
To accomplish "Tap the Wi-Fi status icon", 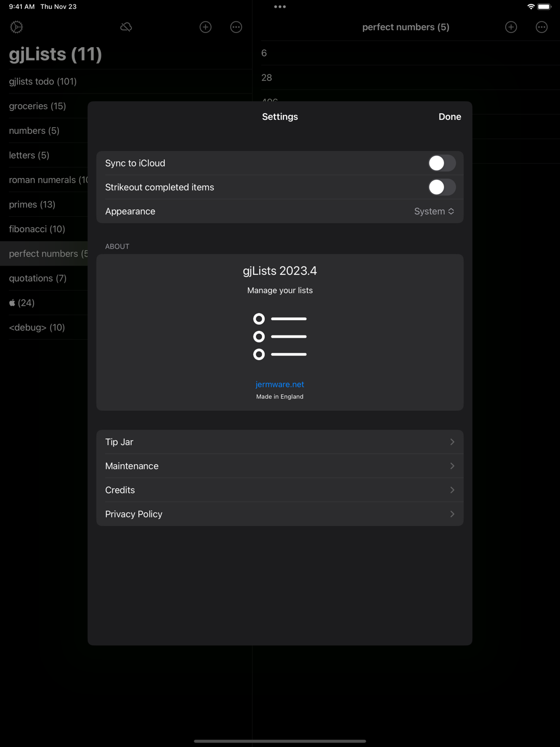I will pyautogui.click(x=531, y=7).
